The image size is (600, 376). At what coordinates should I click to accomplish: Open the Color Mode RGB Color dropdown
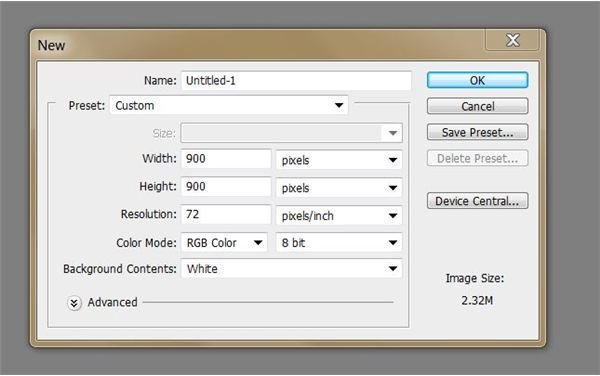pyautogui.click(x=225, y=243)
